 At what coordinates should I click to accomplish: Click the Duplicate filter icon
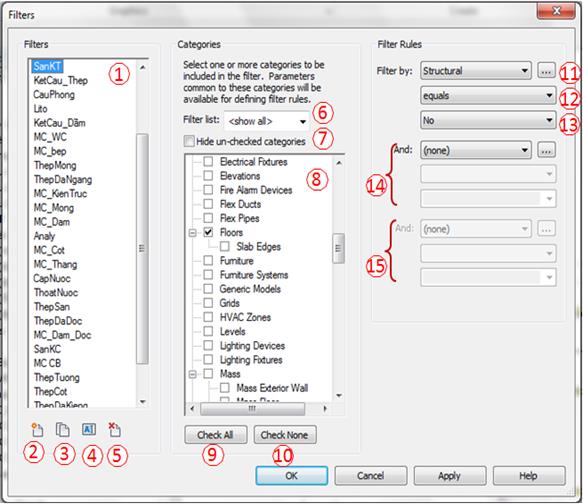click(62, 430)
